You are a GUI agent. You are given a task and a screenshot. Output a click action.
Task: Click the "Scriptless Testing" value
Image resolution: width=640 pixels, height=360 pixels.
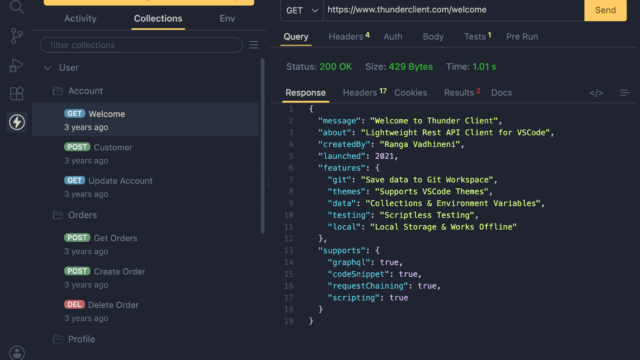427,215
